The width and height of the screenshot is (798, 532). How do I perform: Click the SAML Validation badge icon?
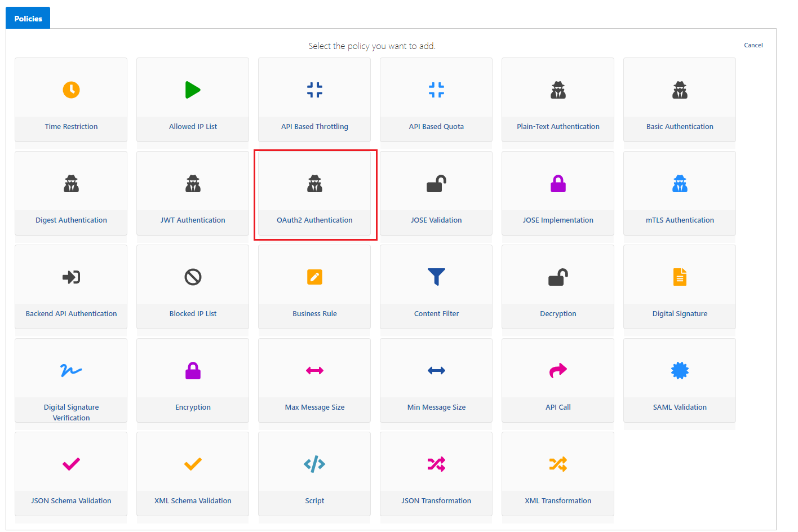[x=680, y=370]
